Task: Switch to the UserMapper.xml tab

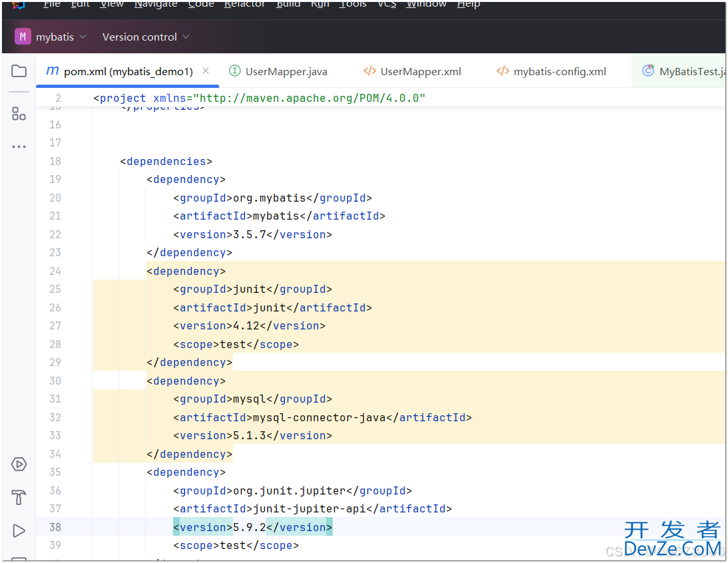Action: (413, 71)
